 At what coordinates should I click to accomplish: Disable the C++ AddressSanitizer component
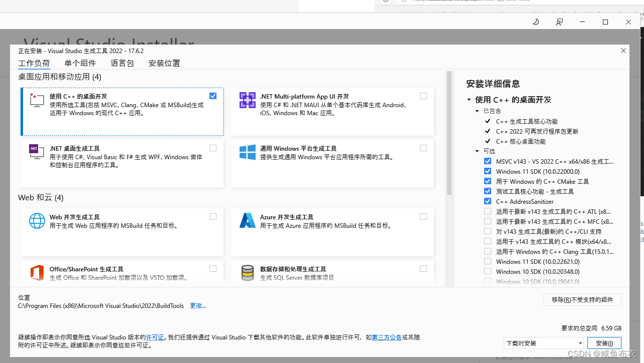tap(487, 201)
